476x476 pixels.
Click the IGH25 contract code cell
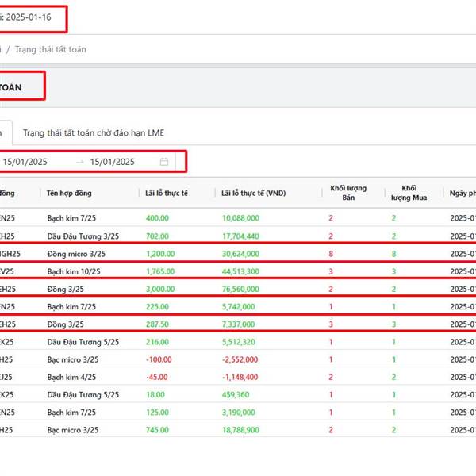(x=10, y=254)
